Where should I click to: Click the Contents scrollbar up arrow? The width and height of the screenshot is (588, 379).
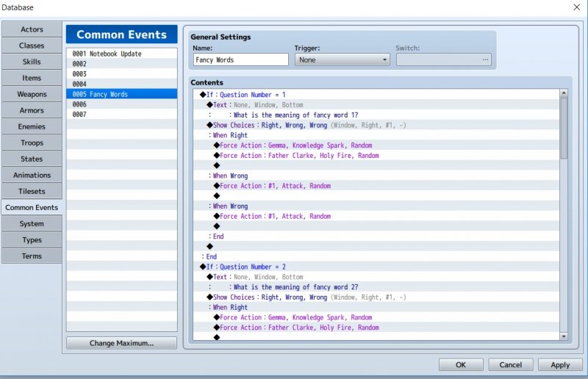pyautogui.click(x=564, y=93)
